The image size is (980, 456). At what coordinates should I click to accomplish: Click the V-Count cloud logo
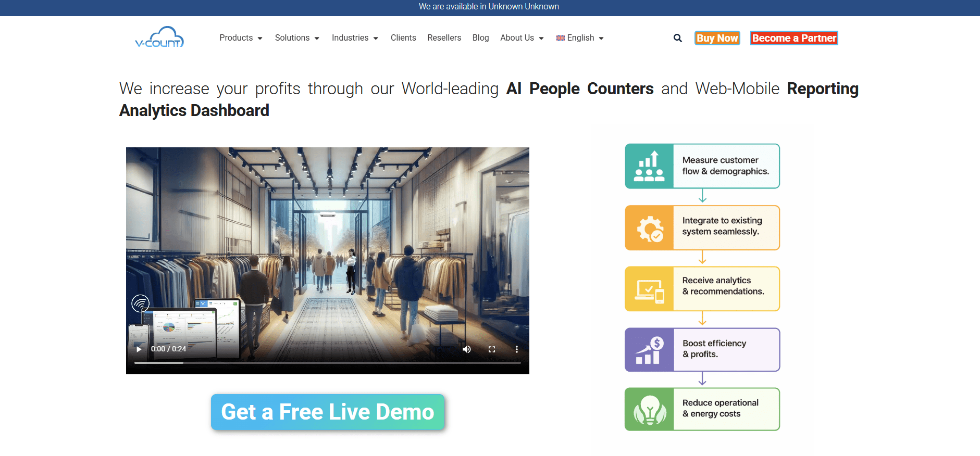159,37
